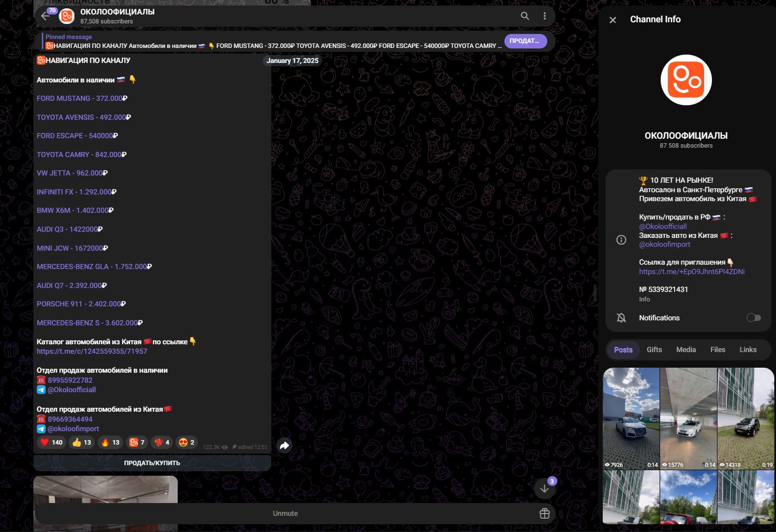
Task: Click the ПРОДАТ... button in pinned bar
Action: [x=525, y=41]
